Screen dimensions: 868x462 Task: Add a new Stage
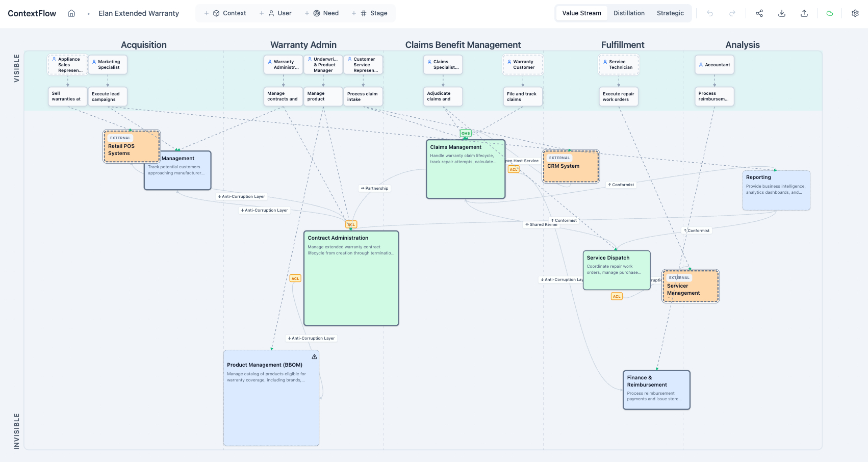[370, 13]
